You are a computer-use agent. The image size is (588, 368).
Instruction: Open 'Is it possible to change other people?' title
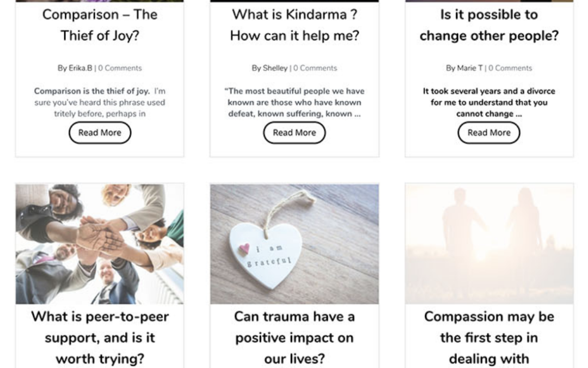point(489,25)
